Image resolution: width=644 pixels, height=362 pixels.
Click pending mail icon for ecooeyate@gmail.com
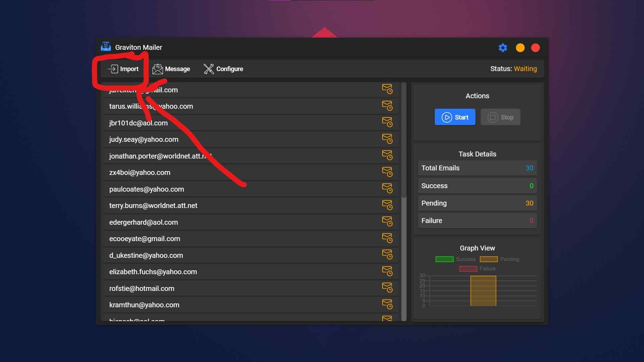pos(387,238)
